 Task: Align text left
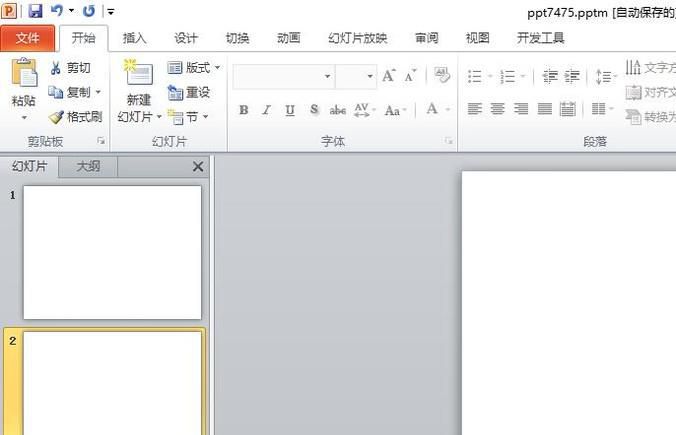475,109
